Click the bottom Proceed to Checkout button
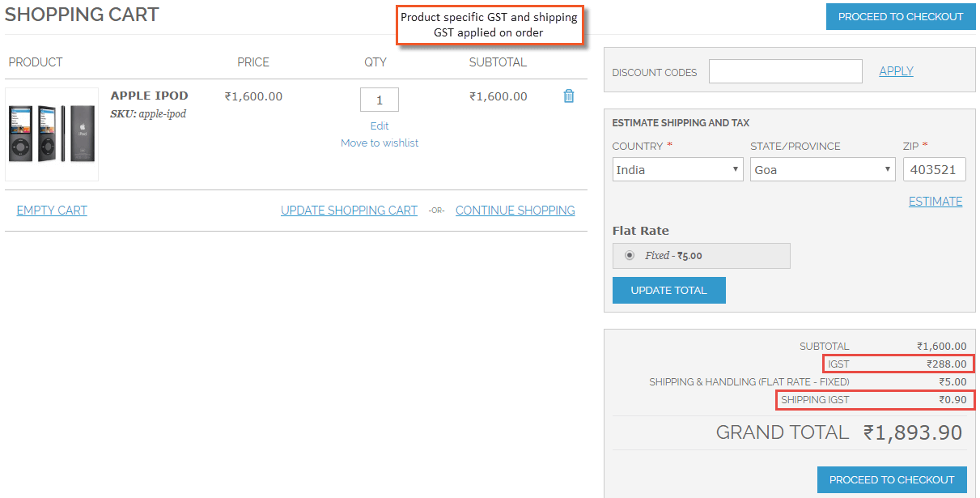Viewport: 980px width, 498px height. (892, 479)
